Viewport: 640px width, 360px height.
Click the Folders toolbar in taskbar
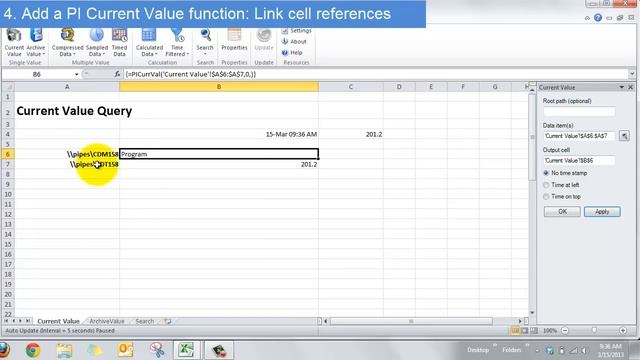click(x=511, y=350)
